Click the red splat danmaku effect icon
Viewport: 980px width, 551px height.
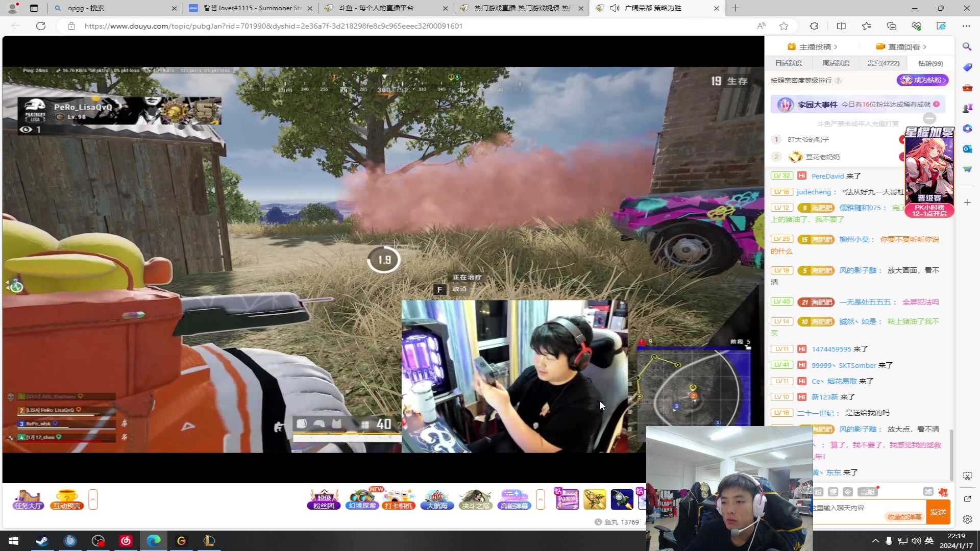[x=943, y=492]
